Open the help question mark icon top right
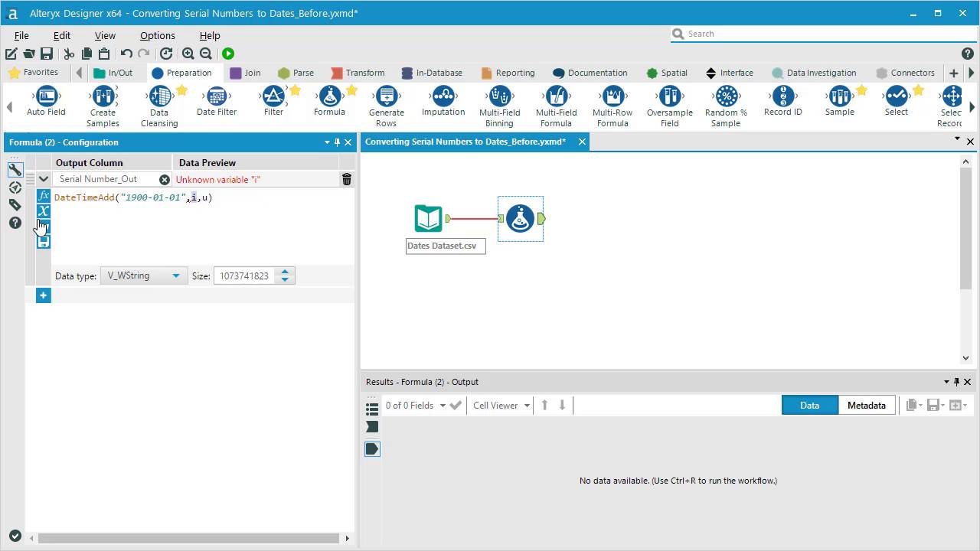Screen dimensions: 980x551 tap(968, 54)
